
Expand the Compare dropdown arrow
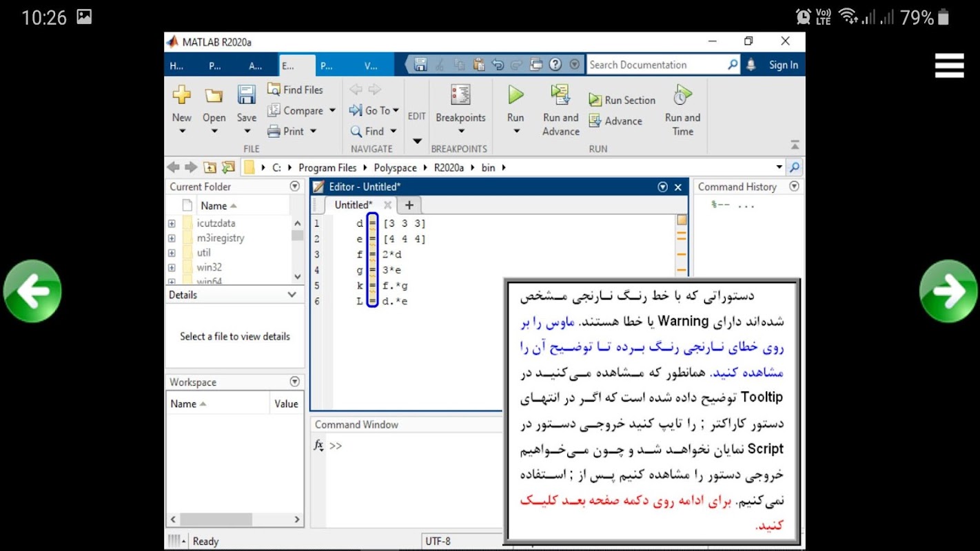pyautogui.click(x=332, y=110)
